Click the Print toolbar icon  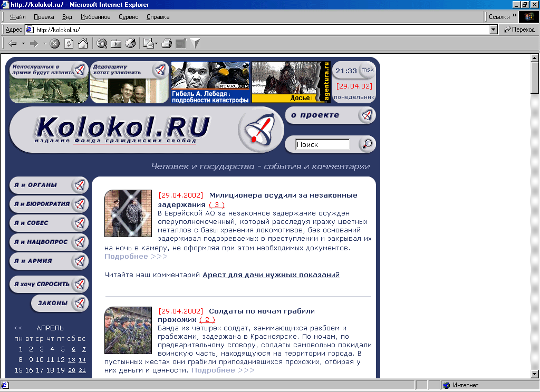(x=167, y=44)
